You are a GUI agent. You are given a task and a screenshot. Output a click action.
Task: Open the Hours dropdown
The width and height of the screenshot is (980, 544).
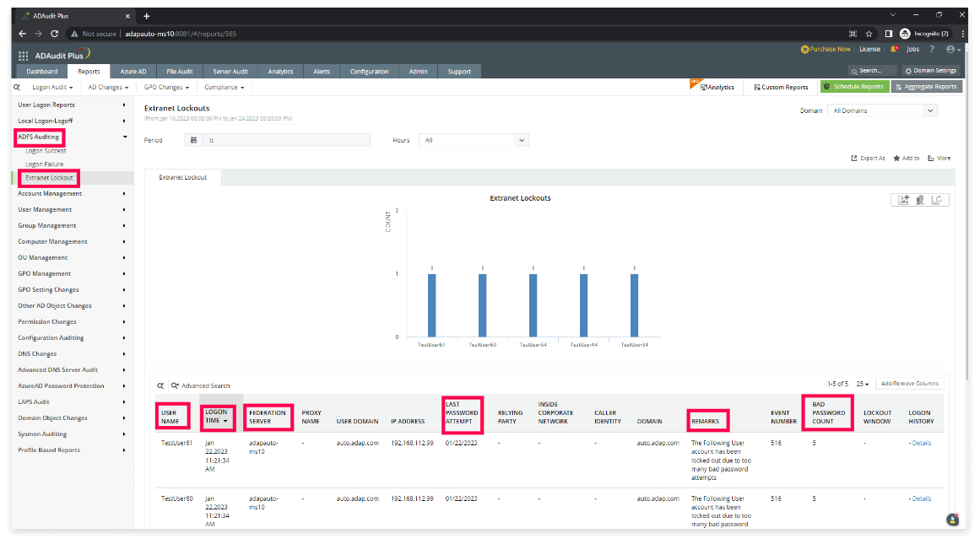(x=474, y=141)
